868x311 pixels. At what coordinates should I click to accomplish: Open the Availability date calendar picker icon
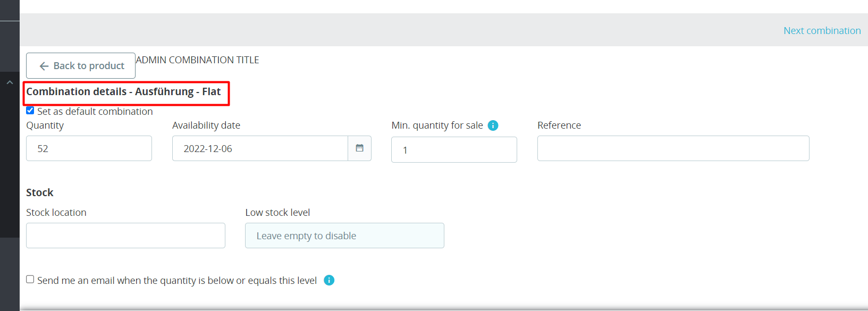[359, 148]
